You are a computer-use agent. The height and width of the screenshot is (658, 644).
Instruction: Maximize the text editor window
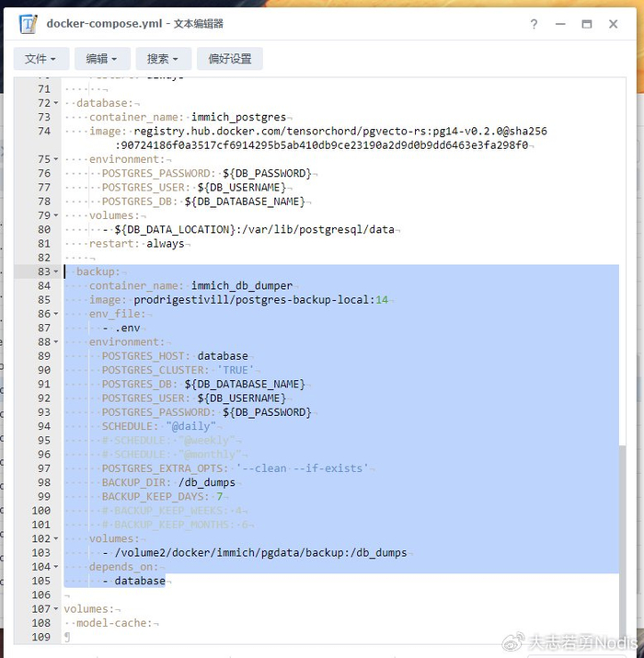point(586,25)
